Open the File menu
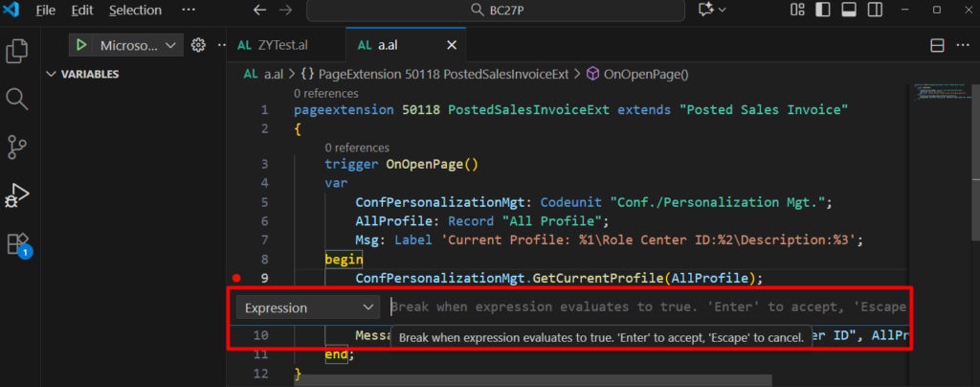 (45, 10)
